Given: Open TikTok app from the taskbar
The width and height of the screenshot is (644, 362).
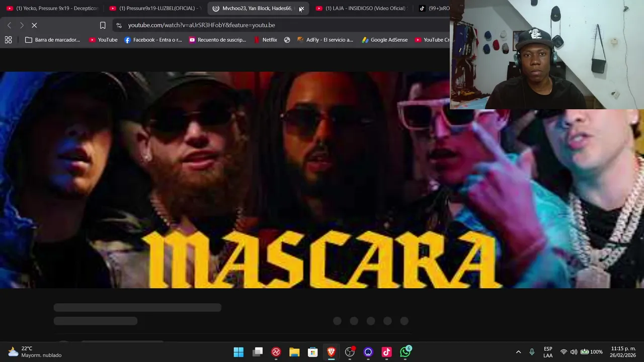Looking at the screenshot, I should pos(386,352).
